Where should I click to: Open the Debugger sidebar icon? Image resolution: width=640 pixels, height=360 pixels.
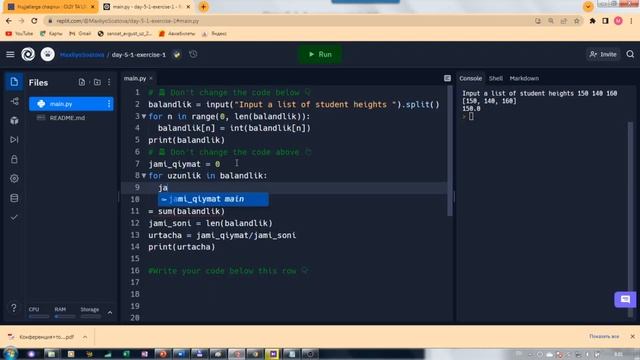pos(14,140)
